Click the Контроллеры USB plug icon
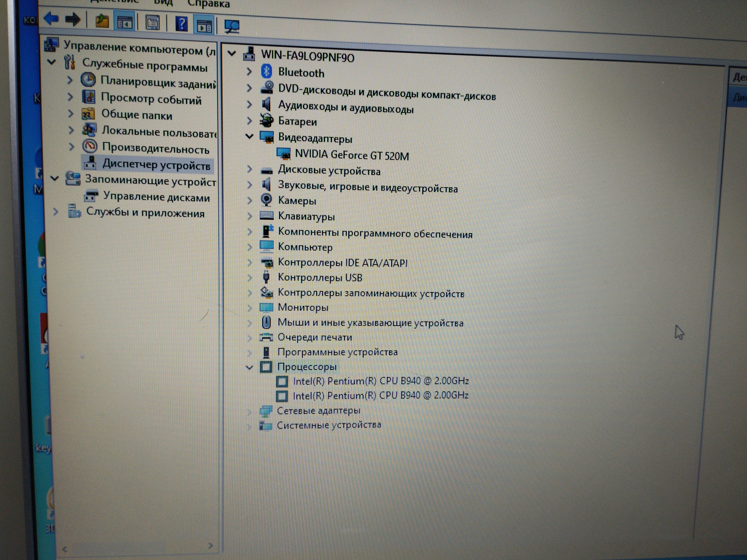Screen dimensions: 747x560 pos(266,277)
